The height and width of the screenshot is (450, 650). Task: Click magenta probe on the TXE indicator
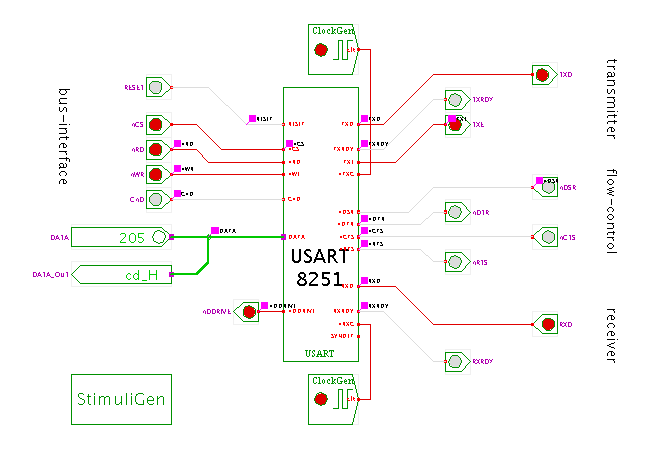pyautogui.click(x=452, y=119)
